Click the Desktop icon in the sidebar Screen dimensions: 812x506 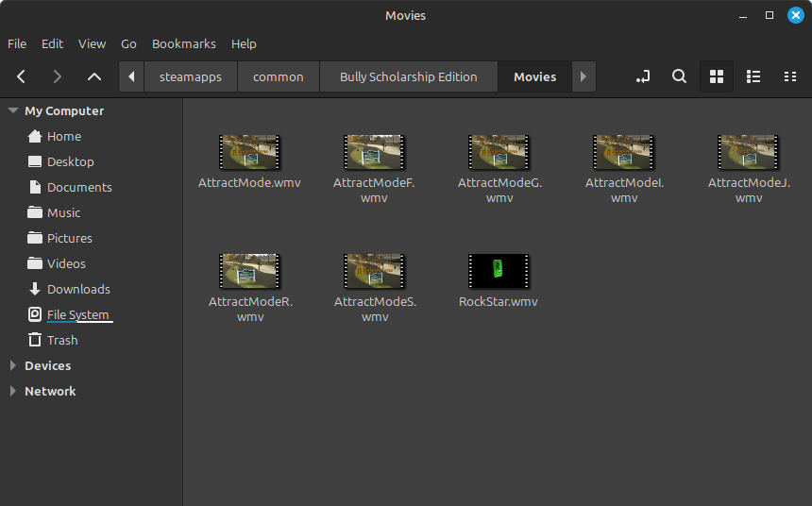(x=35, y=161)
